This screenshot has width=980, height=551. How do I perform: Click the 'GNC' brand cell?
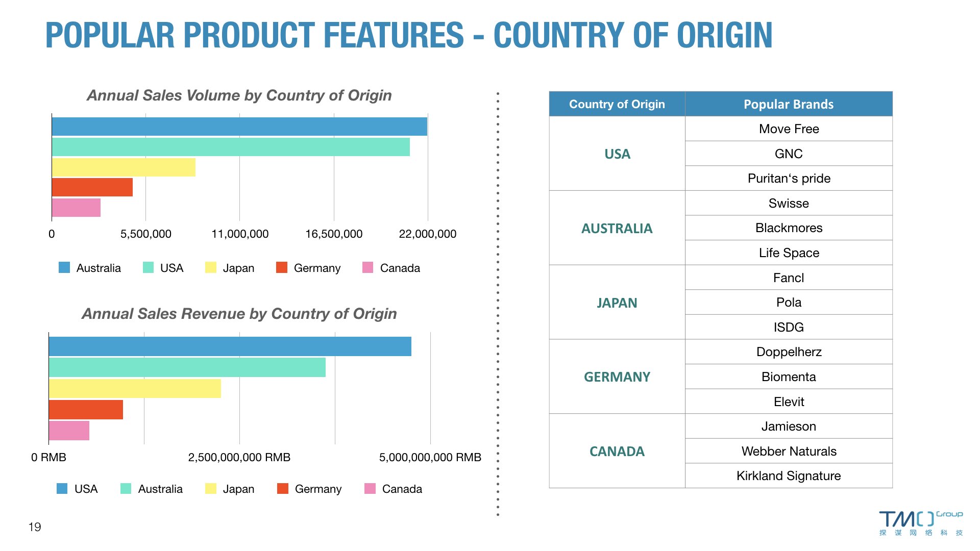coord(789,154)
